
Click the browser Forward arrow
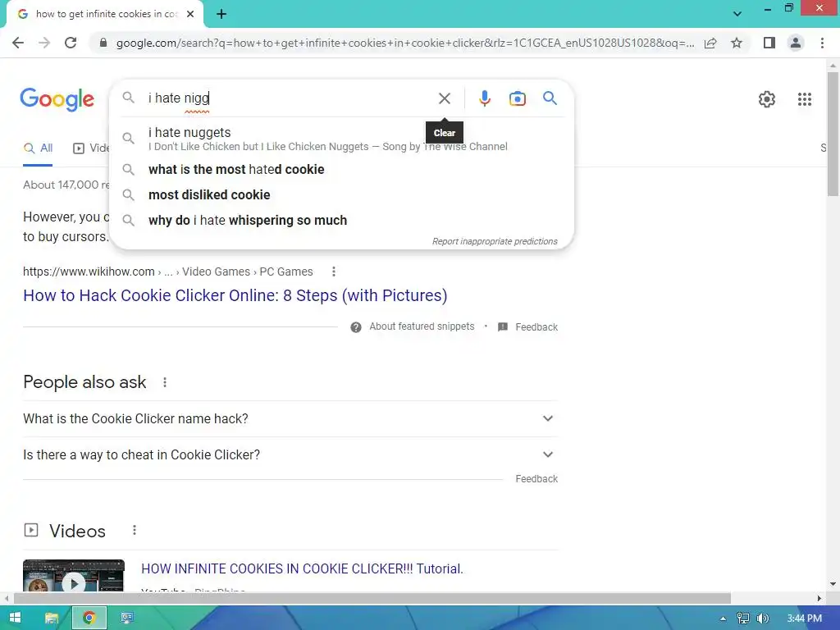(44, 43)
